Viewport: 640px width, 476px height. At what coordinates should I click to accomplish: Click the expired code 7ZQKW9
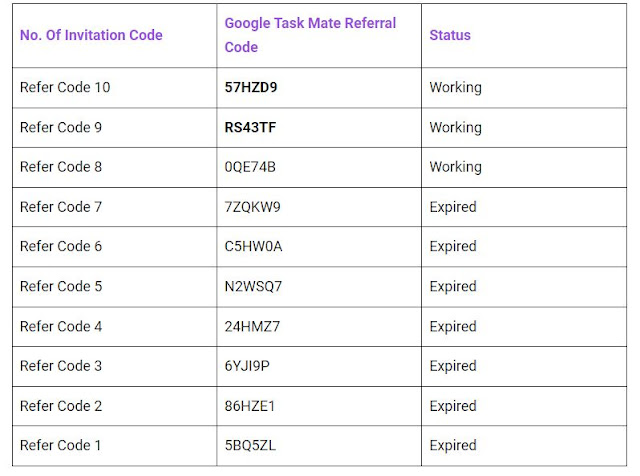252,207
